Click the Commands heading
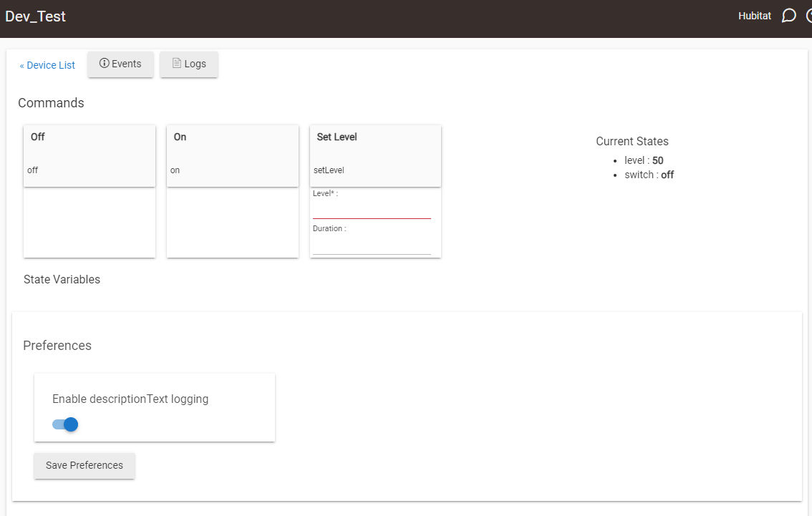Image resolution: width=812 pixels, height=516 pixels. [51, 103]
